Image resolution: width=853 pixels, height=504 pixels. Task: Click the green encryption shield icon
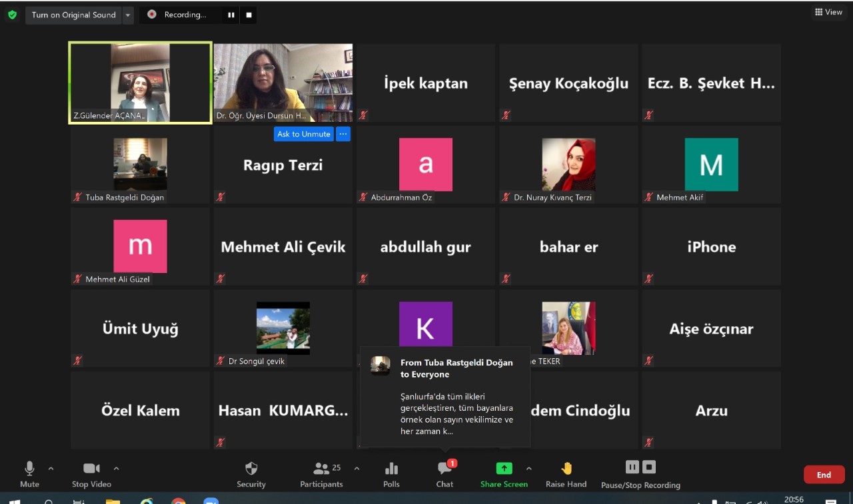pos(12,15)
